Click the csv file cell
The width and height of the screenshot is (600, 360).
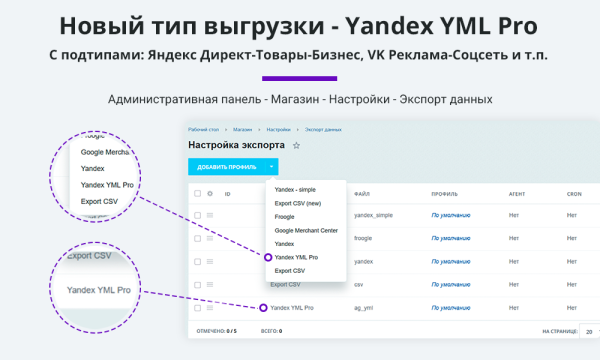pyautogui.click(x=359, y=285)
